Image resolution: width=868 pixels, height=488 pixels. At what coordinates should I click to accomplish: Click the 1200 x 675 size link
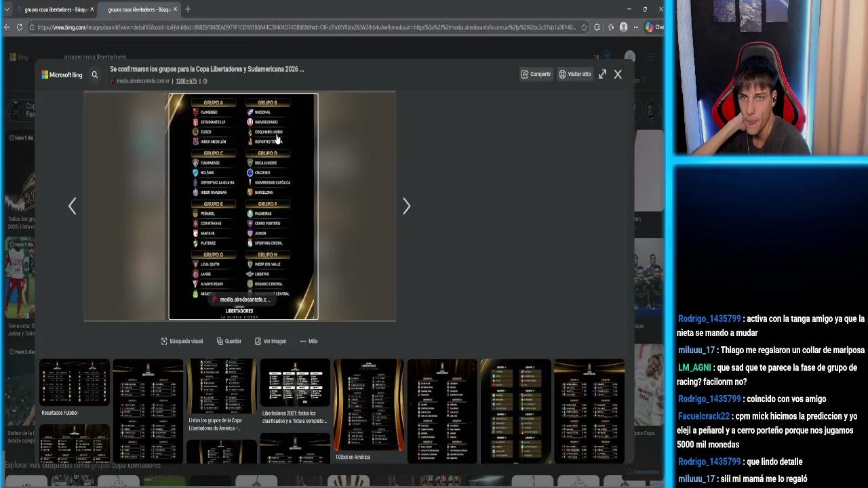186,81
